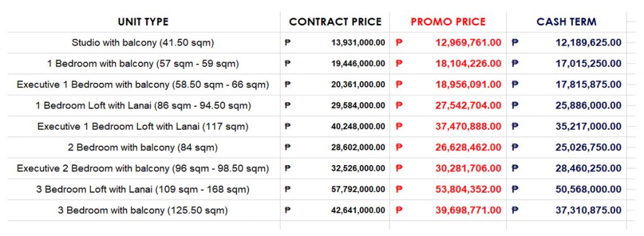Select promo price 37,470,888.00
Screen dimensions: 644x236
click(x=468, y=127)
